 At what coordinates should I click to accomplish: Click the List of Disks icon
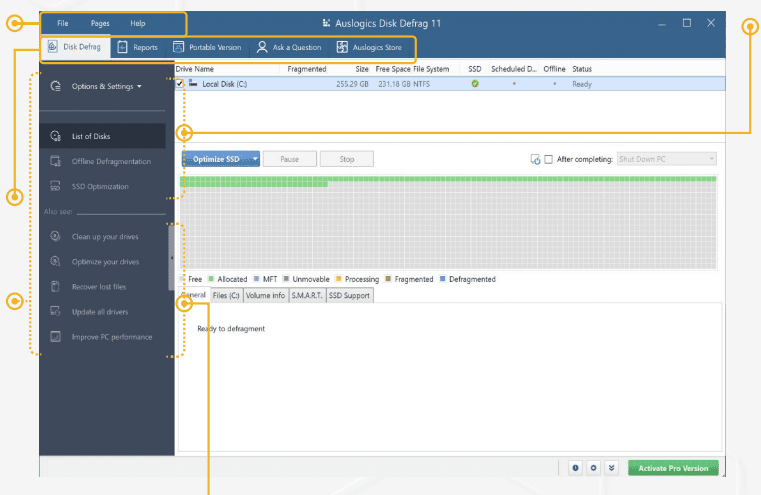pos(56,136)
